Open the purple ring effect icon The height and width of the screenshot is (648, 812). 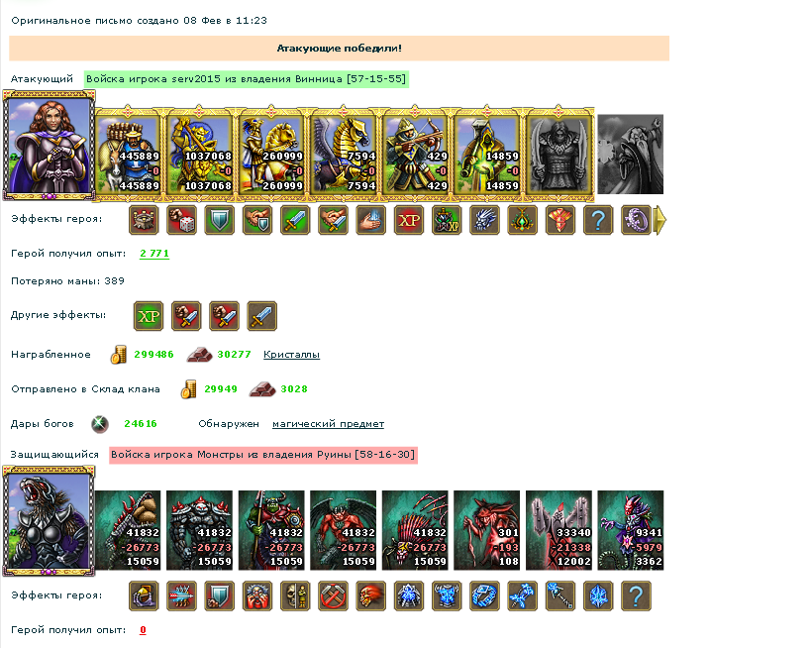[x=636, y=220]
